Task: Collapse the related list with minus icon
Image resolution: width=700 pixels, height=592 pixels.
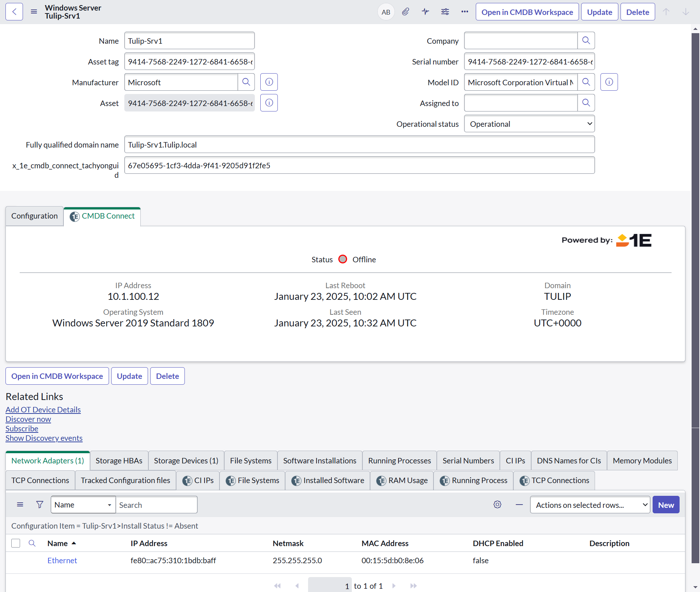Action: tap(519, 505)
